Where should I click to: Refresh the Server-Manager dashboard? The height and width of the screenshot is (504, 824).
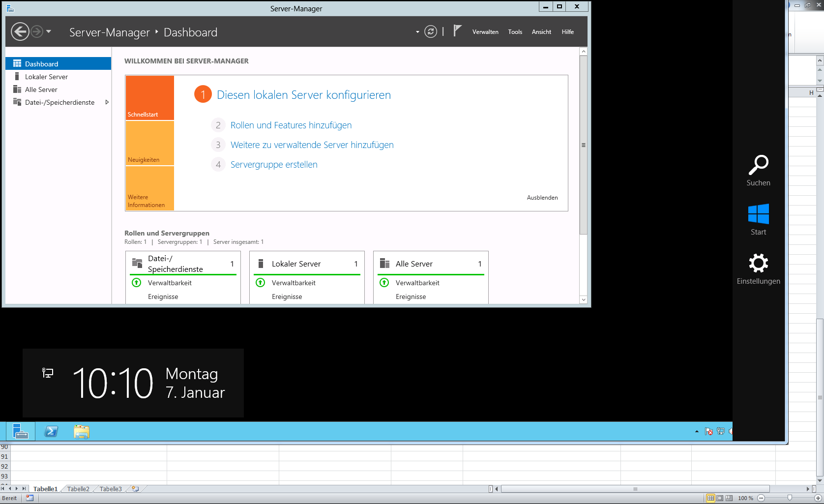pyautogui.click(x=431, y=32)
